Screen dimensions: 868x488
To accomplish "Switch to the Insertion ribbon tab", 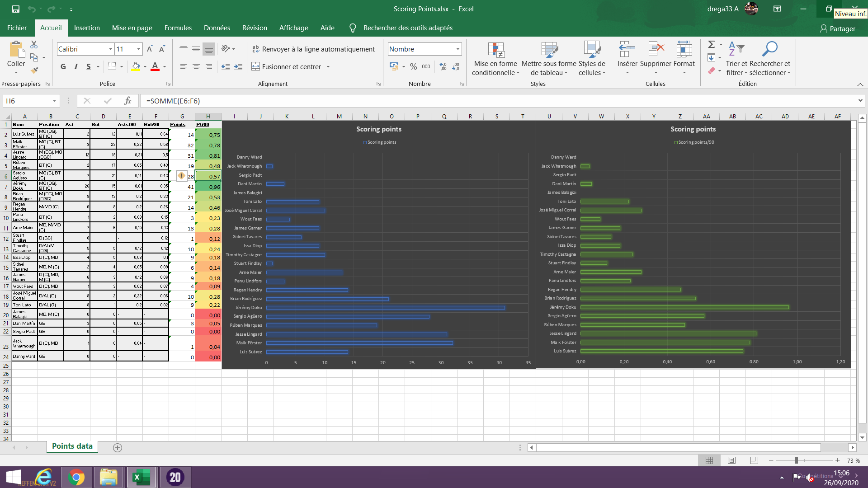I will tap(87, 28).
